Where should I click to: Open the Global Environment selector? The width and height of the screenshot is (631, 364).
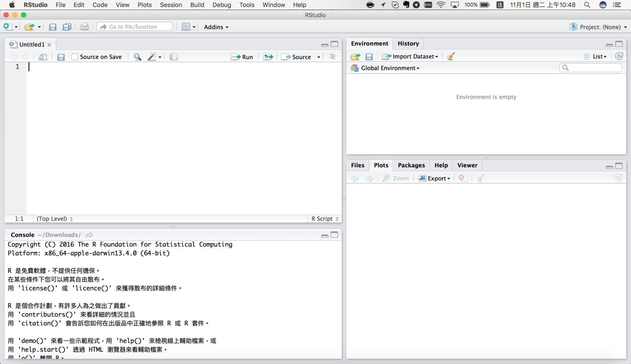(385, 68)
